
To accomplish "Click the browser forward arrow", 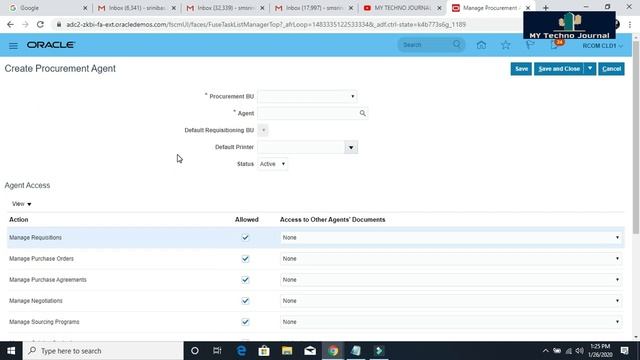I will 25,24.
